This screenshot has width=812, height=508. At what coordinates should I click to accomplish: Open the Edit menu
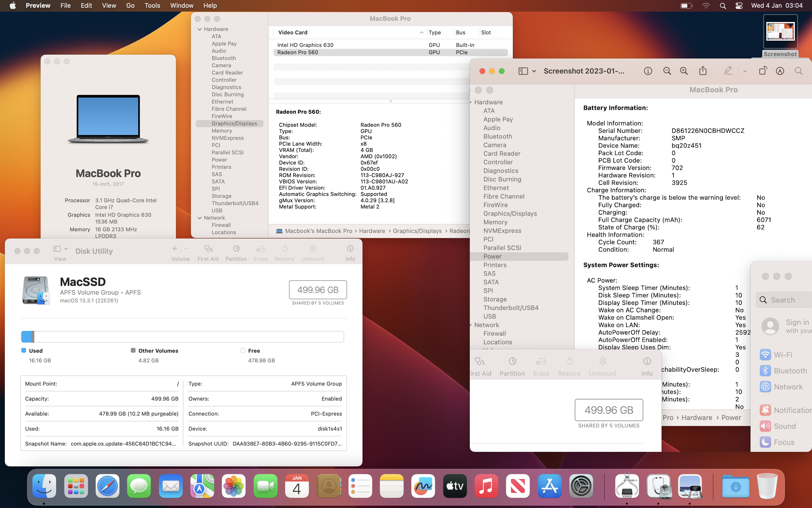pyautogui.click(x=86, y=6)
